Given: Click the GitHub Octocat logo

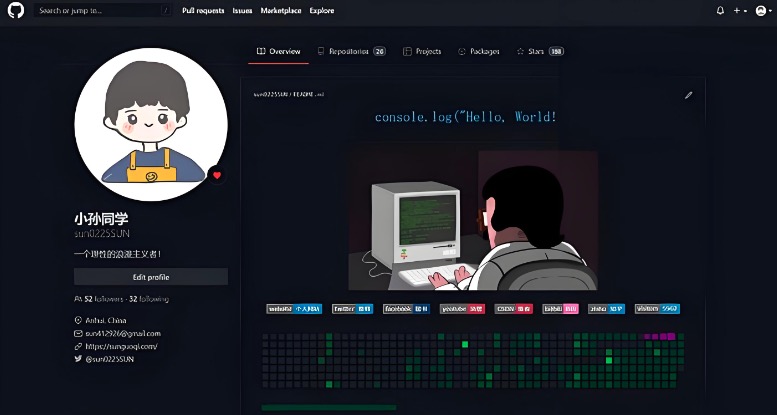Looking at the screenshot, I should point(16,10).
